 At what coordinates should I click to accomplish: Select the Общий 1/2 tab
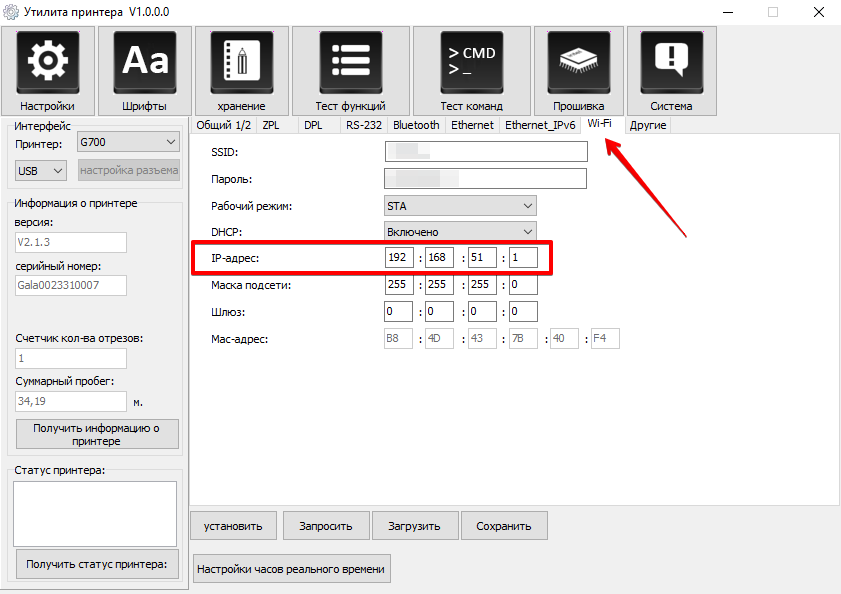[223, 125]
